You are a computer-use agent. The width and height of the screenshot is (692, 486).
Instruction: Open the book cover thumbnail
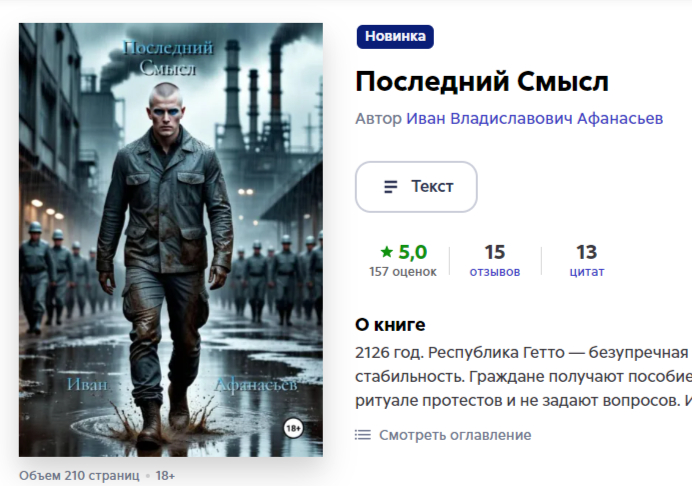tap(171, 240)
